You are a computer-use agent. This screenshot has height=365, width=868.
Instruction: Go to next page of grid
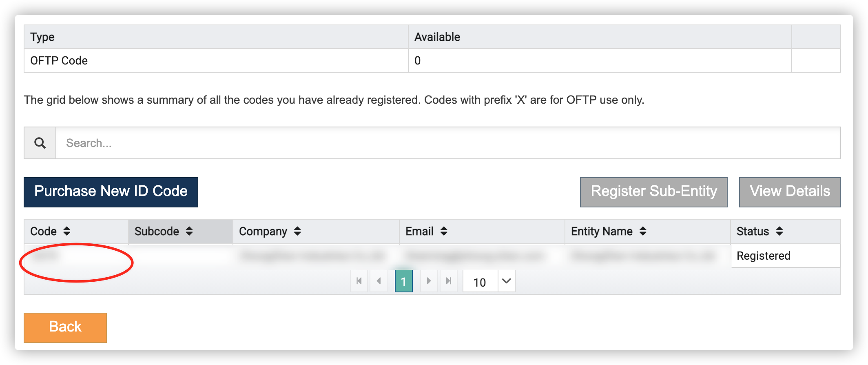coord(429,281)
